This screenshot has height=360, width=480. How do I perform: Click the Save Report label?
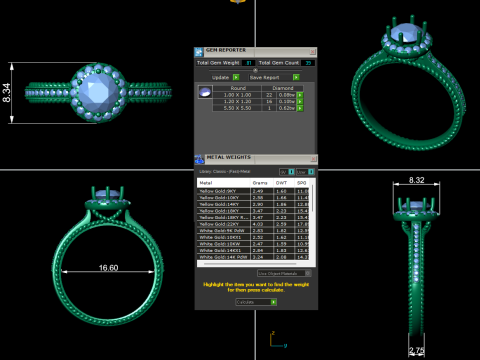[x=264, y=77]
